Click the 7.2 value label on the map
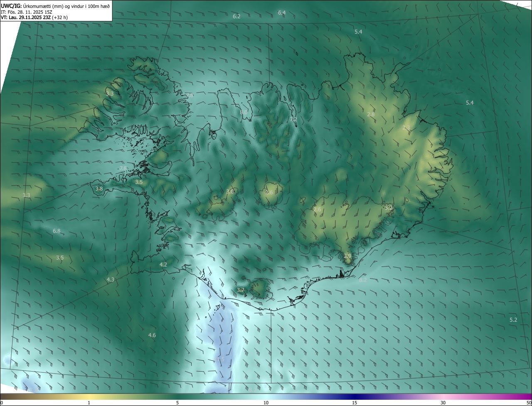 click(293, 119)
